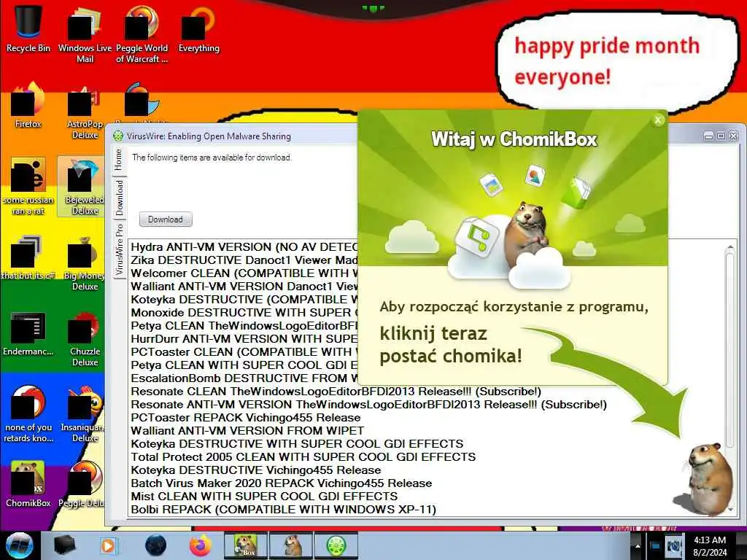Select 'Walliant ANTI-VM VERSION FROM WIPET'
747x560 pixels.
247,430
